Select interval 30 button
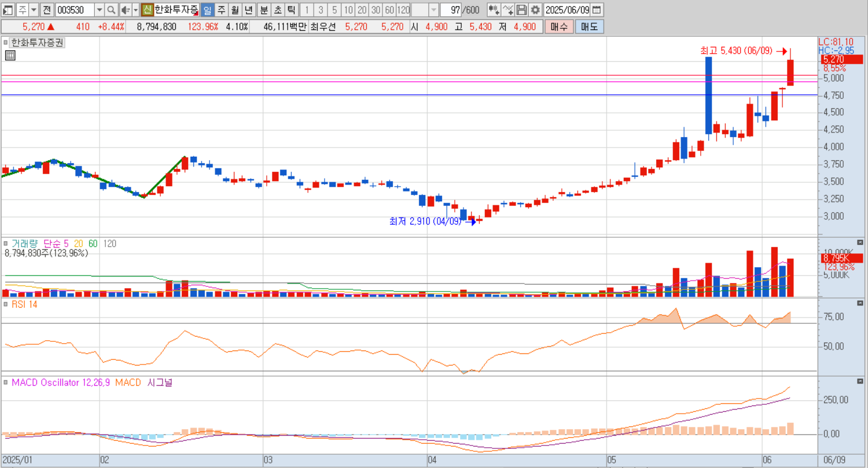Viewport: 868px width, 468px height. click(376, 10)
